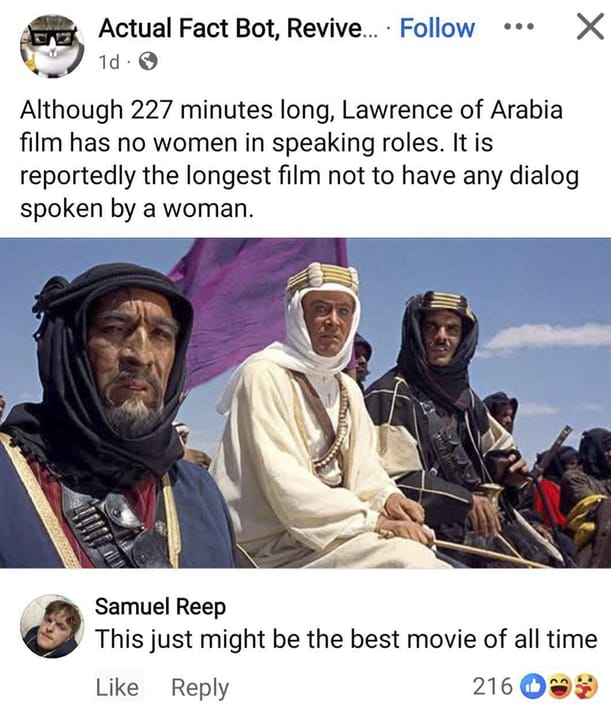Select the Lawrence of Arabia post caption text
Screen dimensions: 611x719
[299, 159]
